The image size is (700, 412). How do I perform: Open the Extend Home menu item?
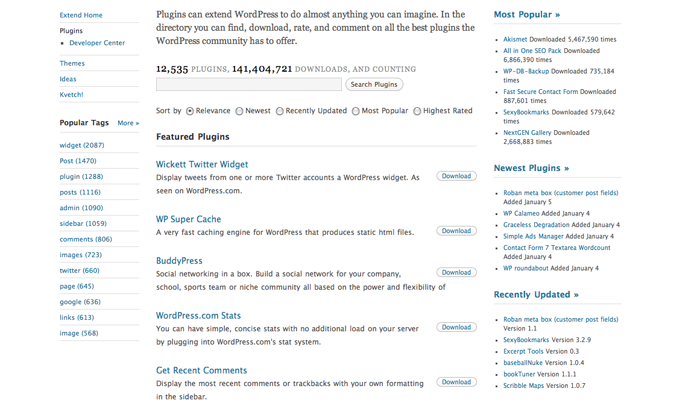coord(81,15)
